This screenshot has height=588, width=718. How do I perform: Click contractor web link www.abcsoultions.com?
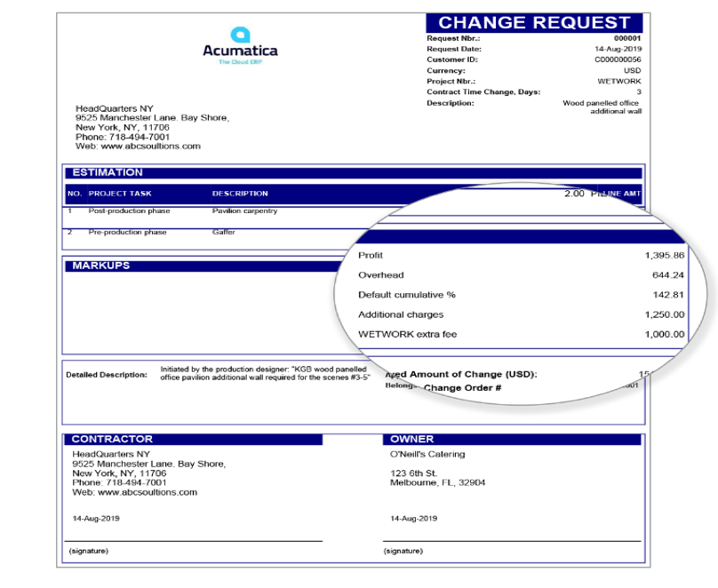click(148, 492)
